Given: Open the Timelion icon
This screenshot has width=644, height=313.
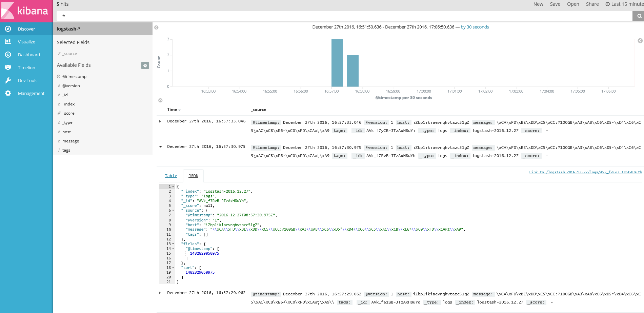Looking at the screenshot, I should (8, 67).
